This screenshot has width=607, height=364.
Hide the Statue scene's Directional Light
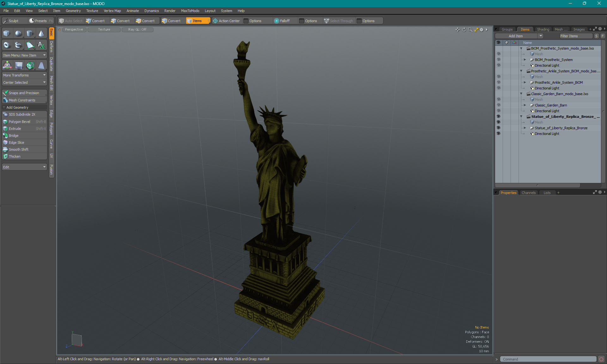pyautogui.click(x=499, y=134)
